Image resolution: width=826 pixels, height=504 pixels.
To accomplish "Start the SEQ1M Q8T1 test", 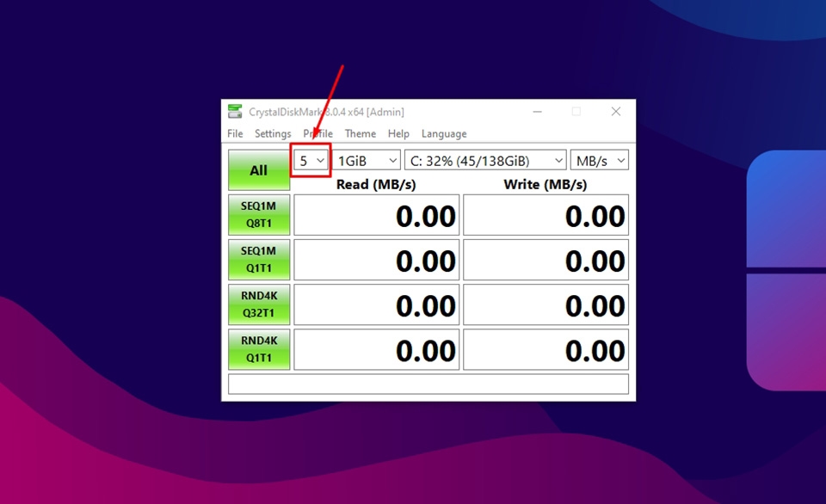I will tap(259, 215).
